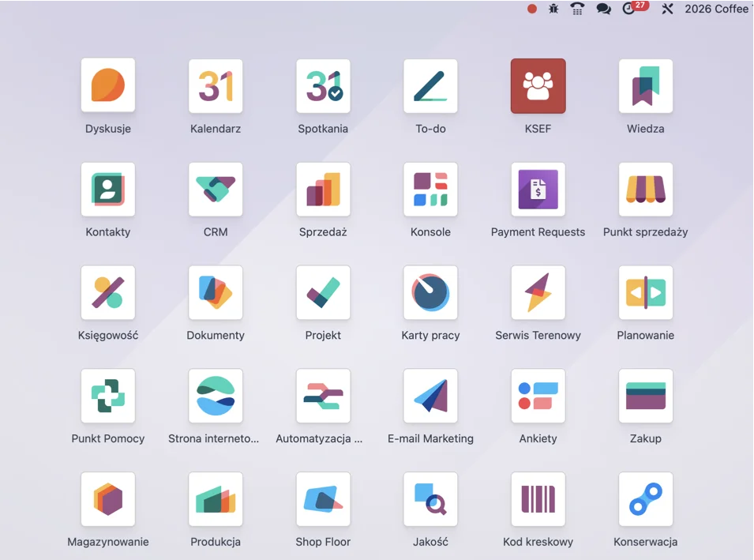Open the Punkt Pomocy app
754x560 pixels.
tap(107, 396)
